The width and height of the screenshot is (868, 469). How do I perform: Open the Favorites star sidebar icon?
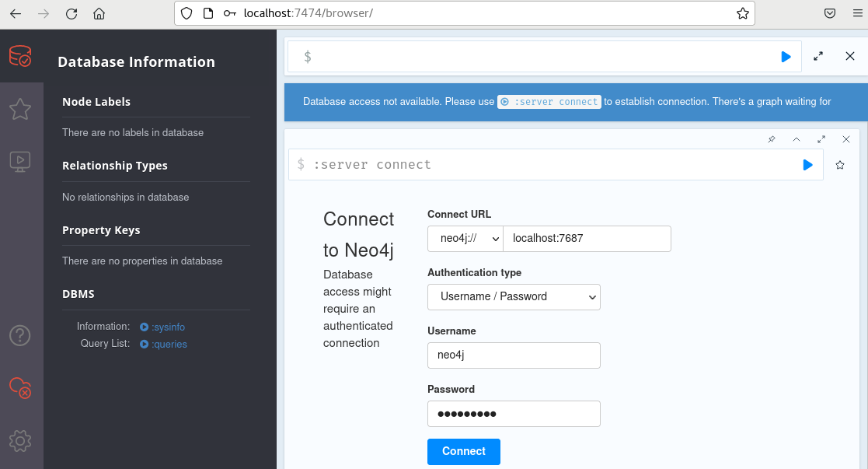(x=20, y=109)
